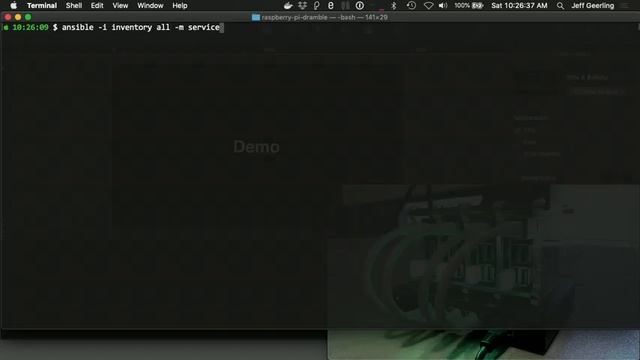Click the terminal cursor block after service

222,27
